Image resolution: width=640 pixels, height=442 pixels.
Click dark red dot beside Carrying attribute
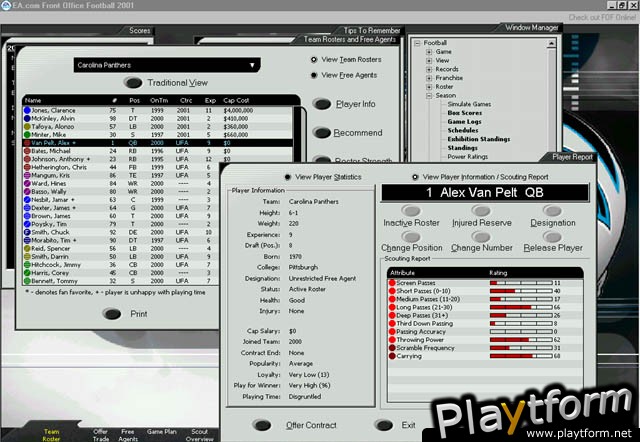coord(392,356)
